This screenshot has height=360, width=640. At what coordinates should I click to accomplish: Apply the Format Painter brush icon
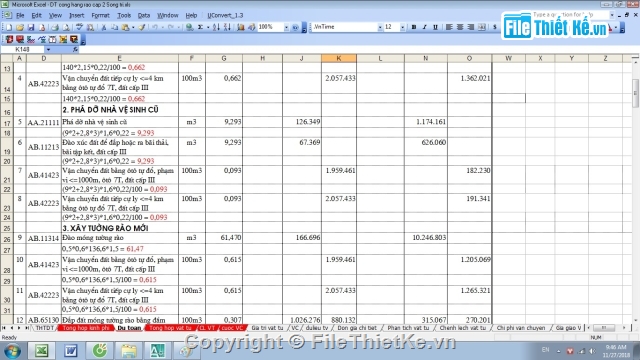click(142, 27)
